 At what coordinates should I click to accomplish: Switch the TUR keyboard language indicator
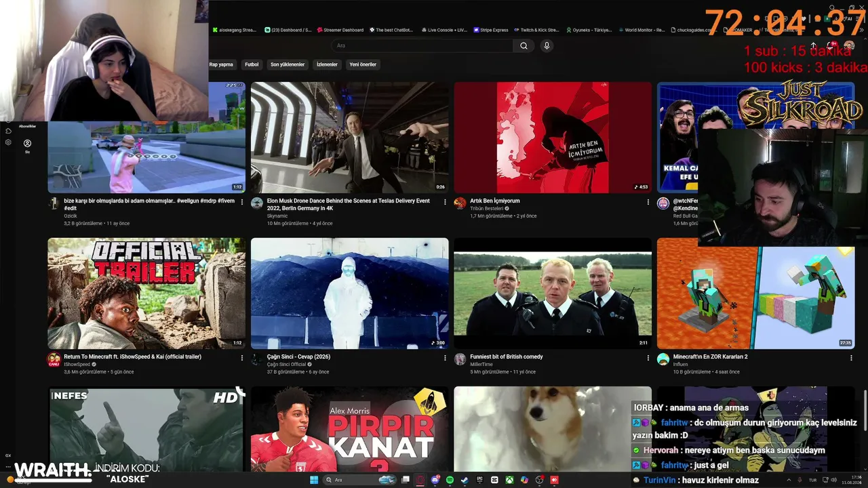coord(812,480)
